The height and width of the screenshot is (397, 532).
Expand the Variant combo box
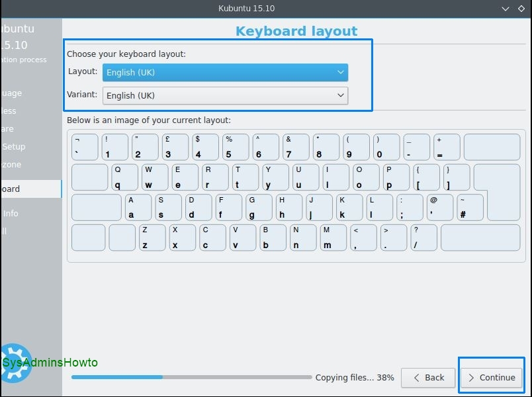[225, 95]
